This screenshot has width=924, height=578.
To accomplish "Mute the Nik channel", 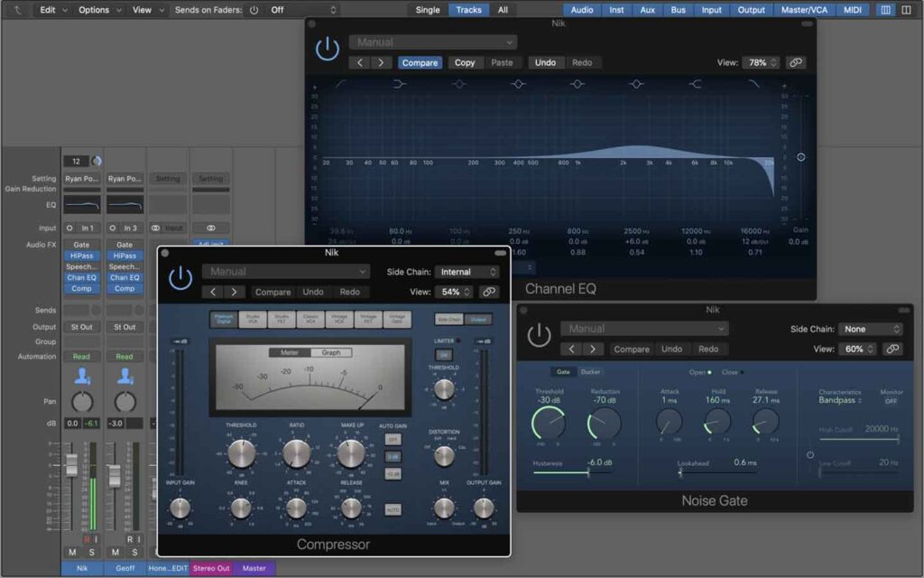I will 72,552.
